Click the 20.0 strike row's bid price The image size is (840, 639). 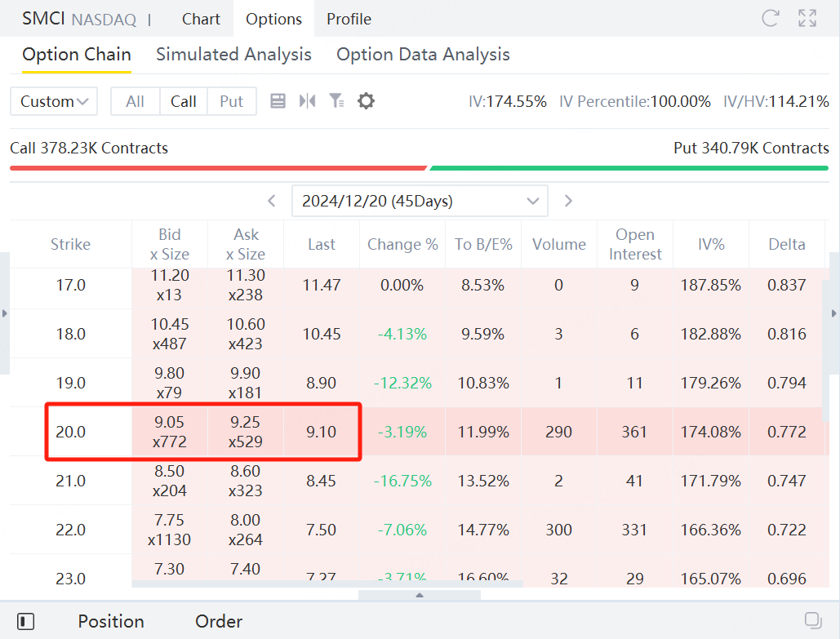pyautogui.click(x=169, y=423)
